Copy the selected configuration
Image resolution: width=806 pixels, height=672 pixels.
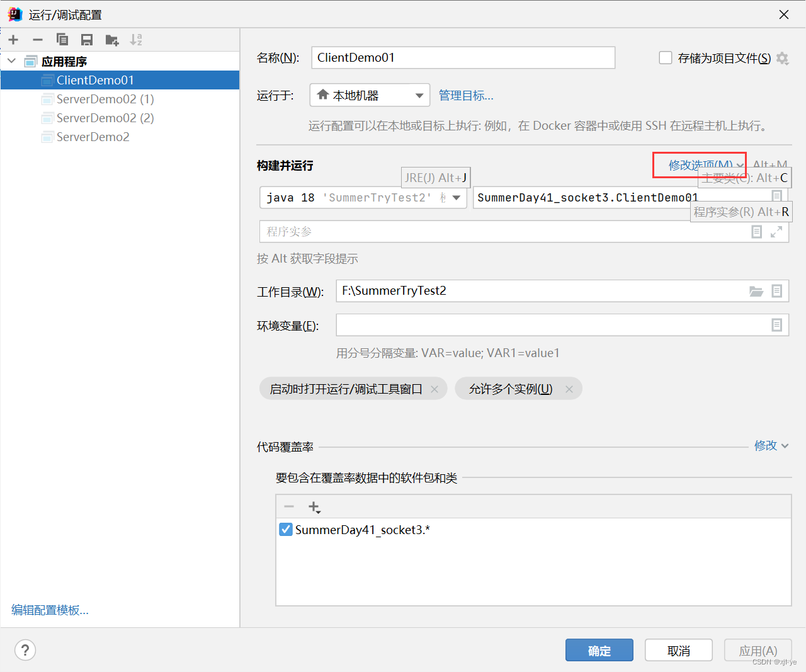pos(62,40)
